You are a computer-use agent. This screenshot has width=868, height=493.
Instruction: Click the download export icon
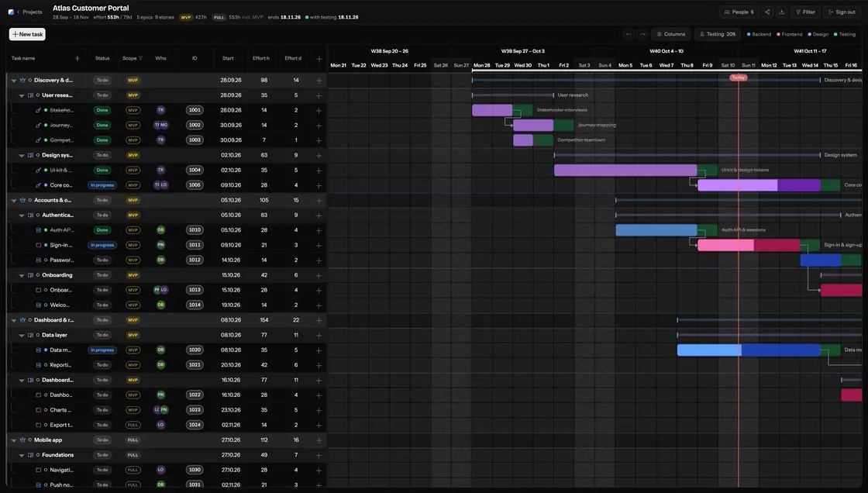[x=782, y=12]
